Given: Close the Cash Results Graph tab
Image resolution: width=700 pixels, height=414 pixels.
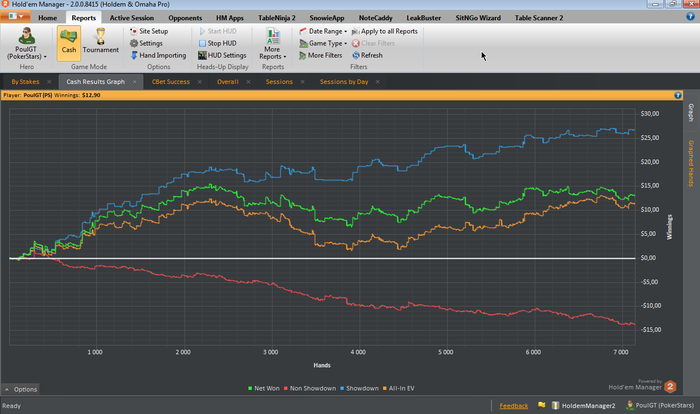Looking at the screenshot, I should tap(134, 82).
